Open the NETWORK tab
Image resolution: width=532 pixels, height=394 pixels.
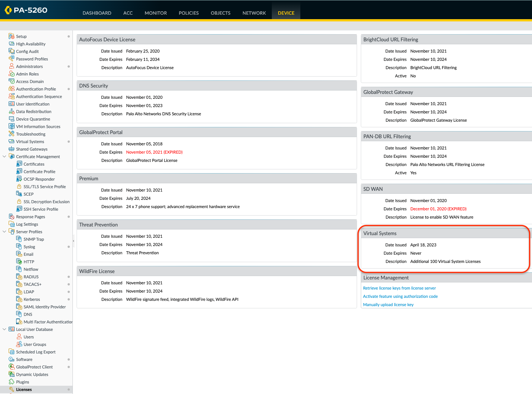[254, 13]
